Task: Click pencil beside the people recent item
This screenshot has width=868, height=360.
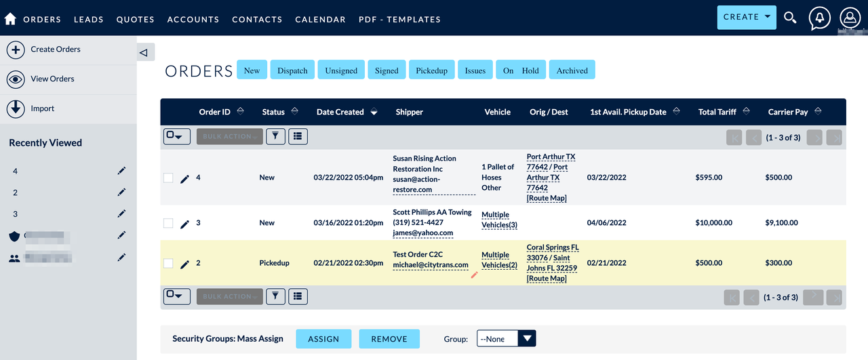Action: point(121,258)
